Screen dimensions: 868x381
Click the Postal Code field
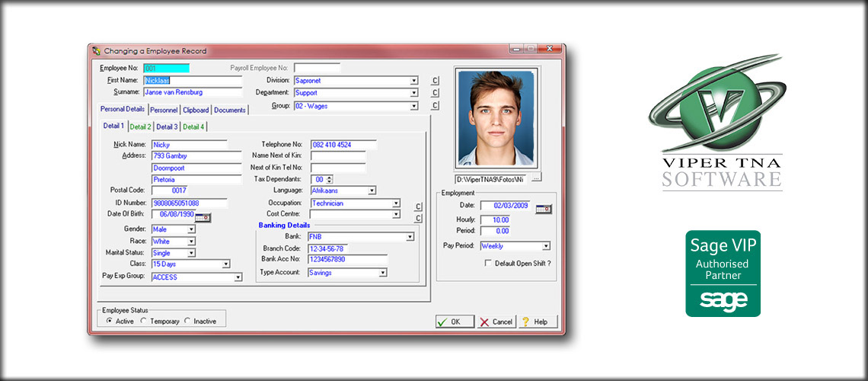coord(169,190)
